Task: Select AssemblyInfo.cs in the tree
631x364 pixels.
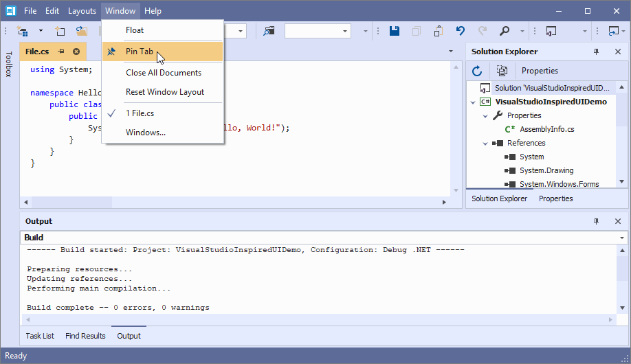Action: (547, 129)
